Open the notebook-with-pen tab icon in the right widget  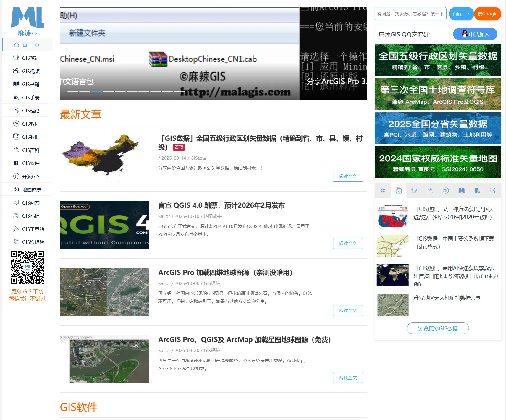414,191
